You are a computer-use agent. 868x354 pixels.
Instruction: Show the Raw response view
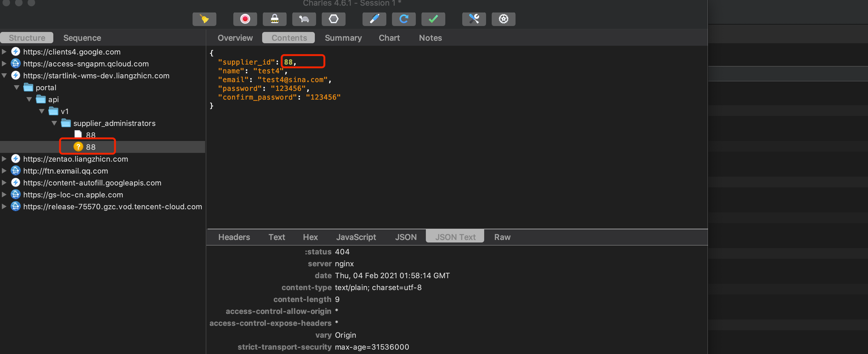pyautogui.click(x=502, y=237)
